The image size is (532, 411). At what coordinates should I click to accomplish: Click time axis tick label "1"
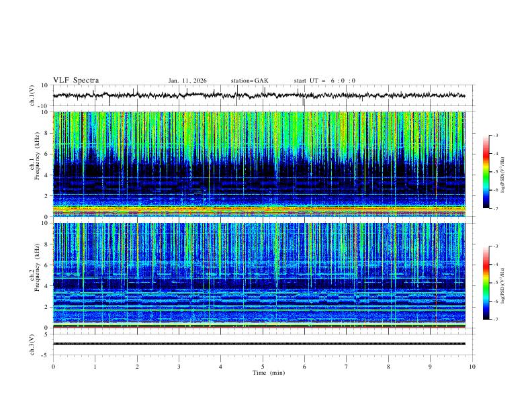click(95, 367)
